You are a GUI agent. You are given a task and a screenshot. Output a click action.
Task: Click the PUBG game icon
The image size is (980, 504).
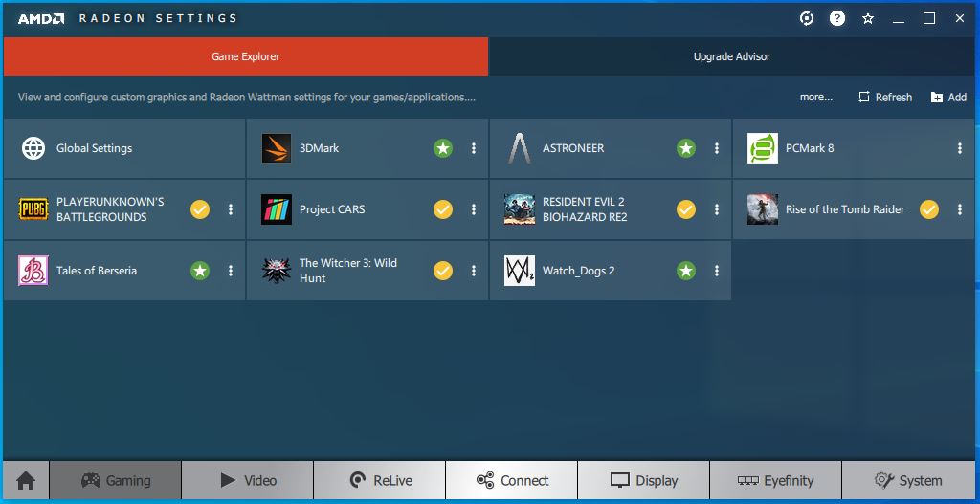click(33, 209)
